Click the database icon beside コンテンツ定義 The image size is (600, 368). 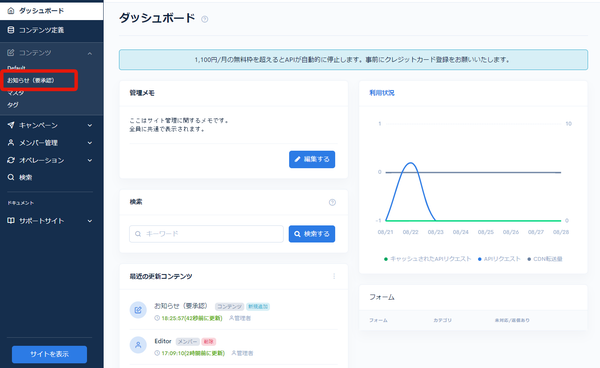pos(11,30)
